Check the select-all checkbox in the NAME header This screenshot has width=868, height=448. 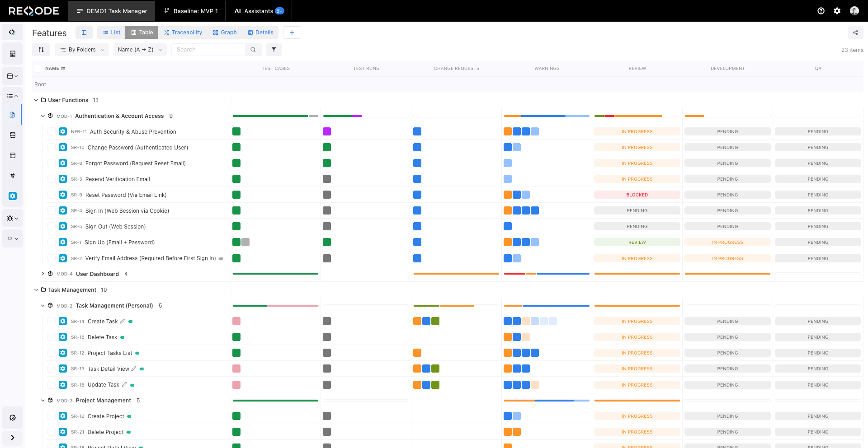(38, 68)
